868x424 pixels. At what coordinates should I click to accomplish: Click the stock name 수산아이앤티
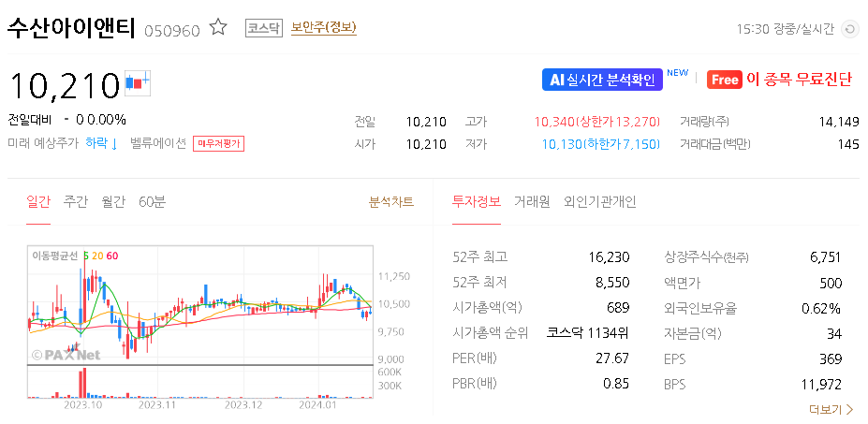click(71, 28)
